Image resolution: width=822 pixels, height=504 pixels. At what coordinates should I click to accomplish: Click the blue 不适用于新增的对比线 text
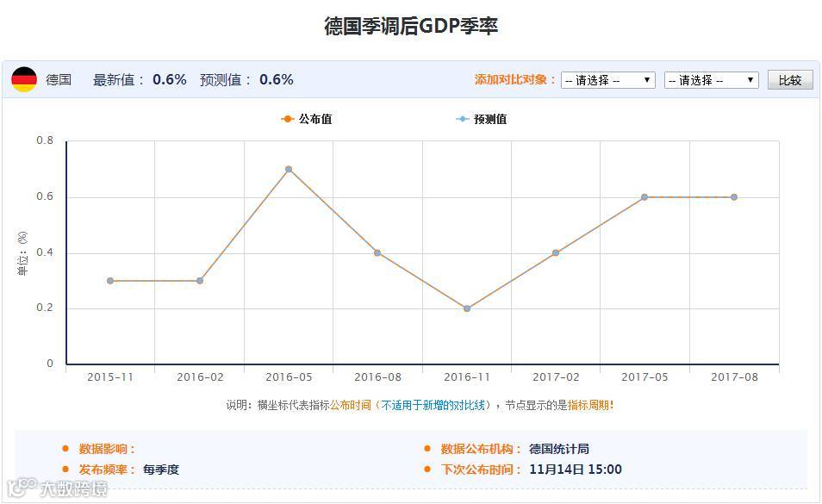[433, 405]
